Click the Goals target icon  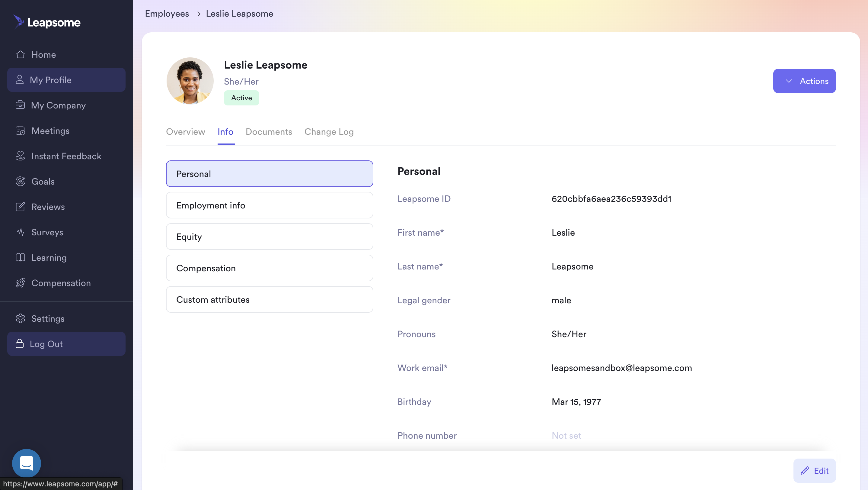coord(20,181)
